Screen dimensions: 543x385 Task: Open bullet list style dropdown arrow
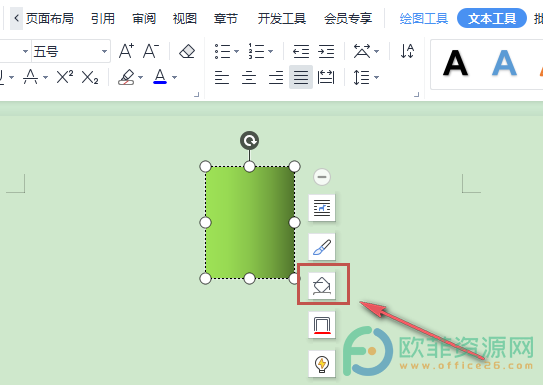tap(237, 52)
